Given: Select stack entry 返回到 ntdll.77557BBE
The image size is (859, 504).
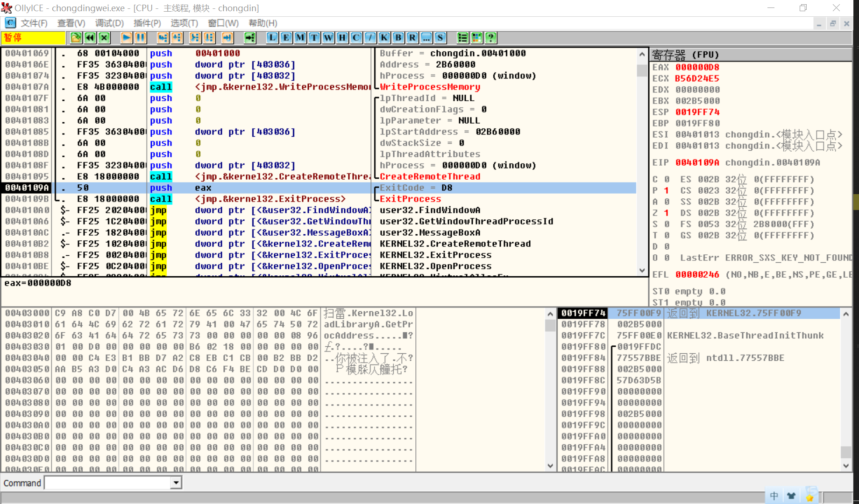Looking at the screenshot, I should [699, 358].
